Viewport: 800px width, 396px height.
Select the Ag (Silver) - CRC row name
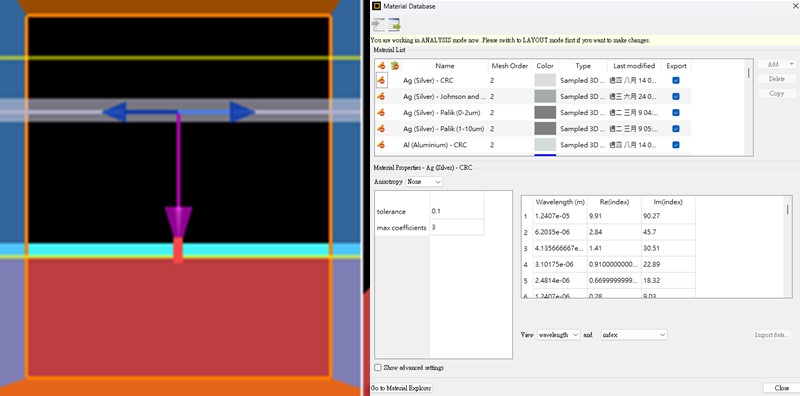click(x=428, y=80)
